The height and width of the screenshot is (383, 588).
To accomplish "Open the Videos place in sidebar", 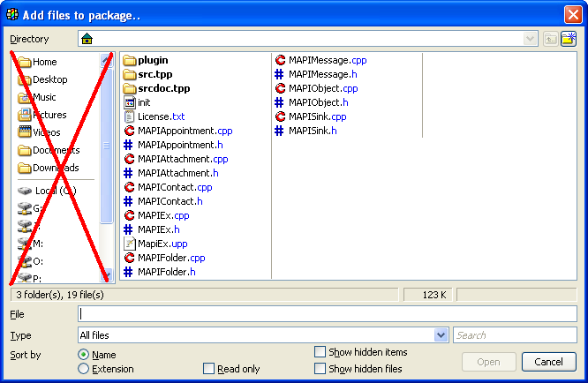I will click(46, 132).
